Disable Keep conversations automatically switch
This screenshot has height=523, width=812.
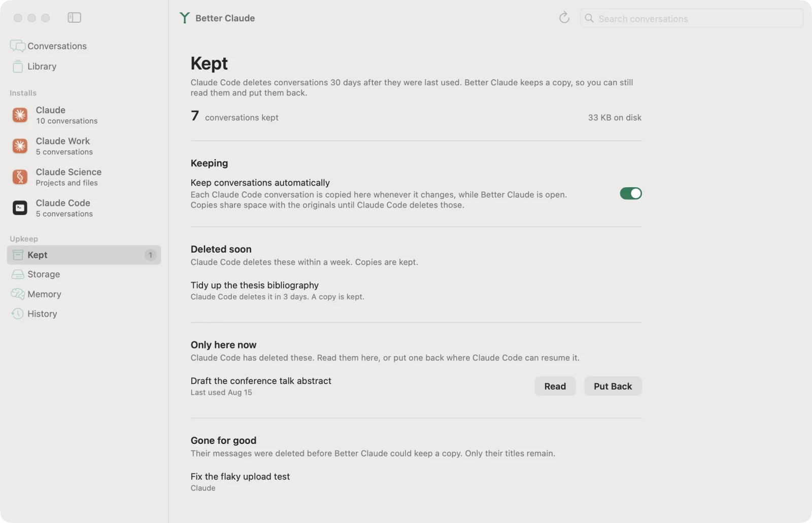click(x=631, y=194)
